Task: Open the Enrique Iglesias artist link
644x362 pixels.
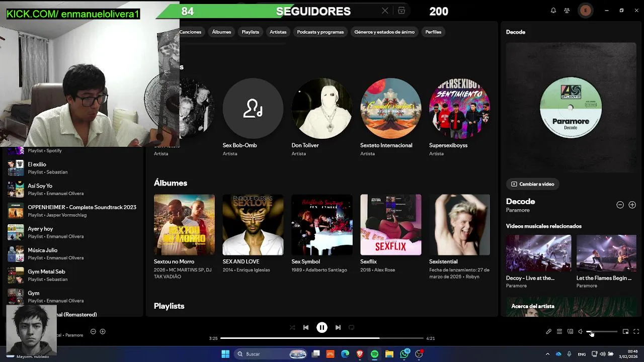Action: point(254,270)
